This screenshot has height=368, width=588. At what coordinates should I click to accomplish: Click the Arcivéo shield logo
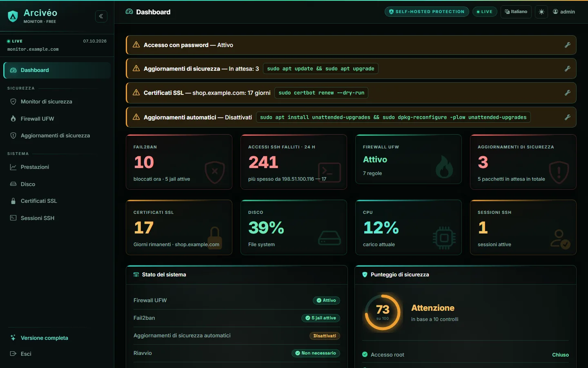13,16
